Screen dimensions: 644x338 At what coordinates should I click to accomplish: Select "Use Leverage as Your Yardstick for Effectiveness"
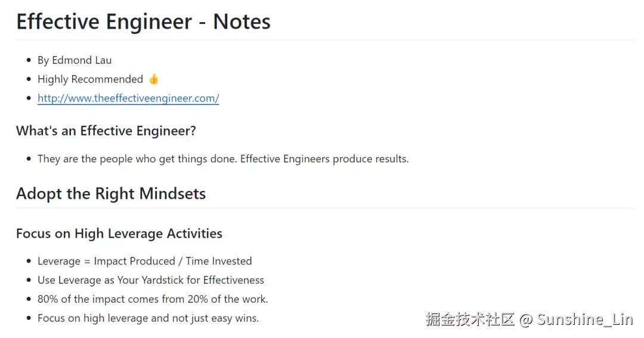click(150, 280)
